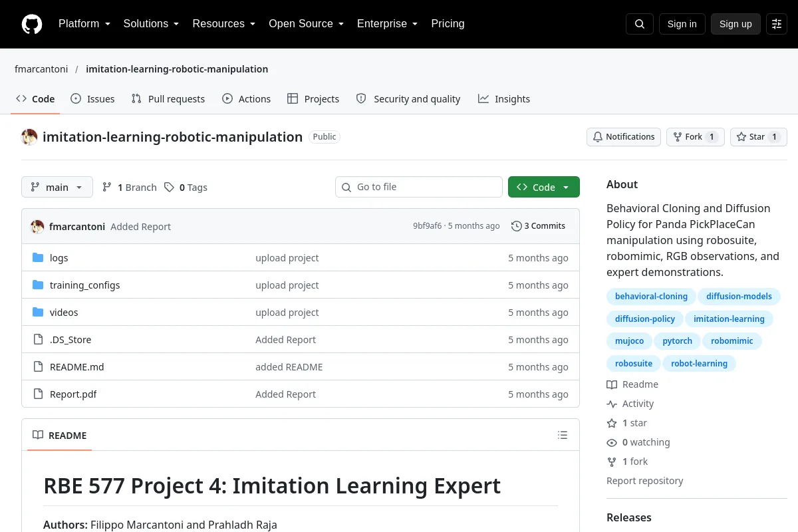Expand the Resources menu
Image resolution: width=798 pixels, height=532 pixels.
(x=224, y=24)
